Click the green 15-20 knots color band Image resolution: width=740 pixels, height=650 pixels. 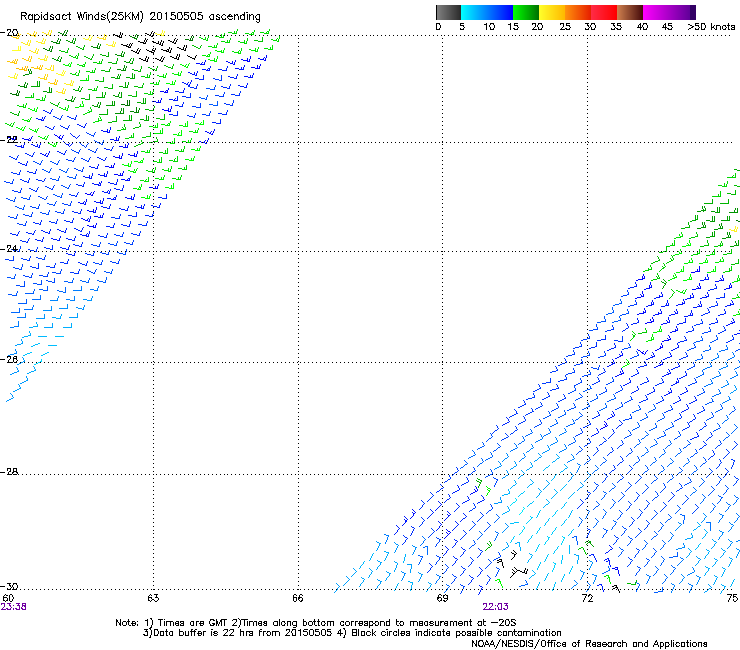[x=526, y=12]
